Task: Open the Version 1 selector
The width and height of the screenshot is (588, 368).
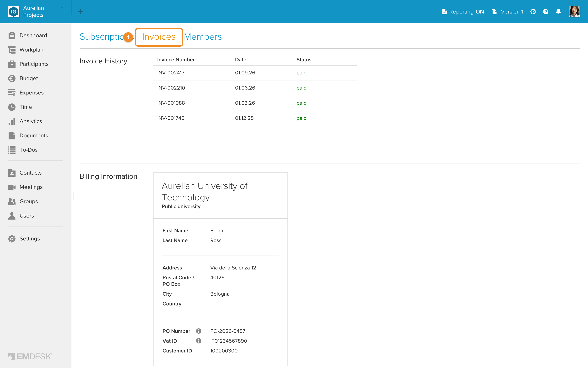Action: click(x=507, y=12)
